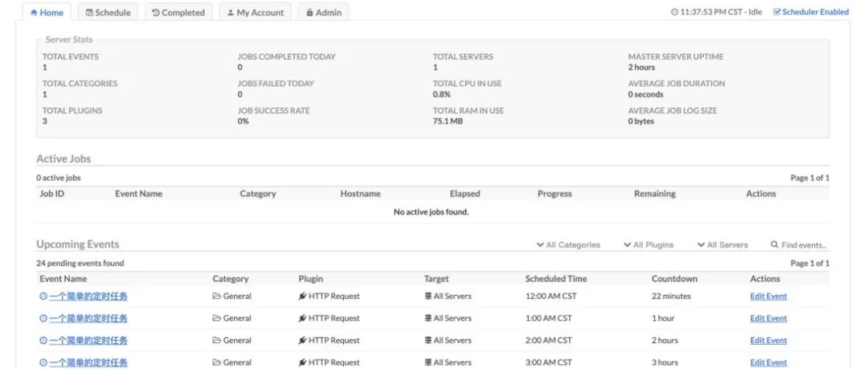868x369 pixels.
Task: Click plug icon in the 1:00 AM row
Action: [302, 318]
